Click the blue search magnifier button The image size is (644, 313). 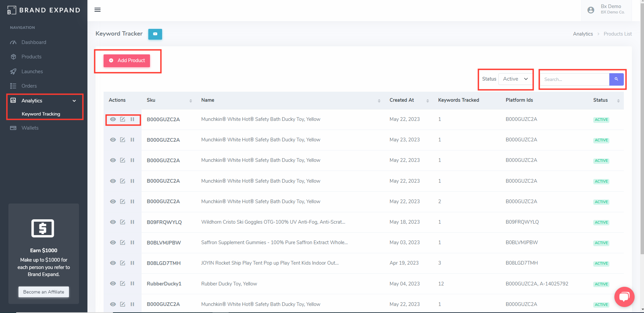pyautogui.click(x=616, y=79)
